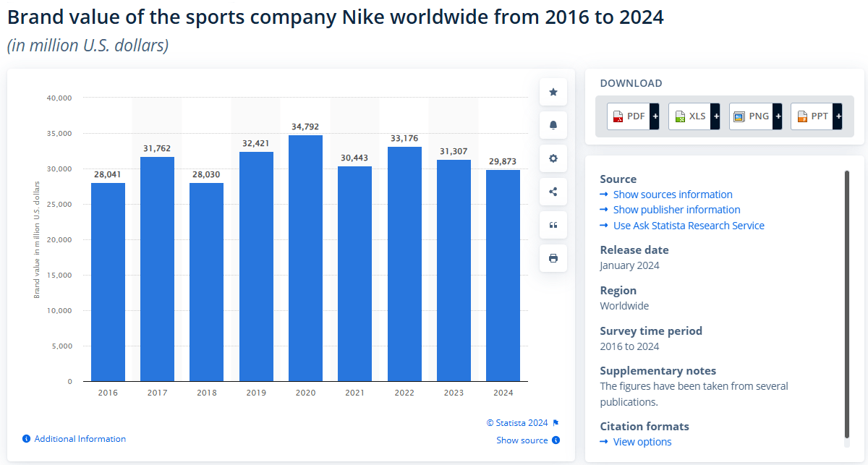
Task: Click the PDF file icon
Action: pos(618,116)
